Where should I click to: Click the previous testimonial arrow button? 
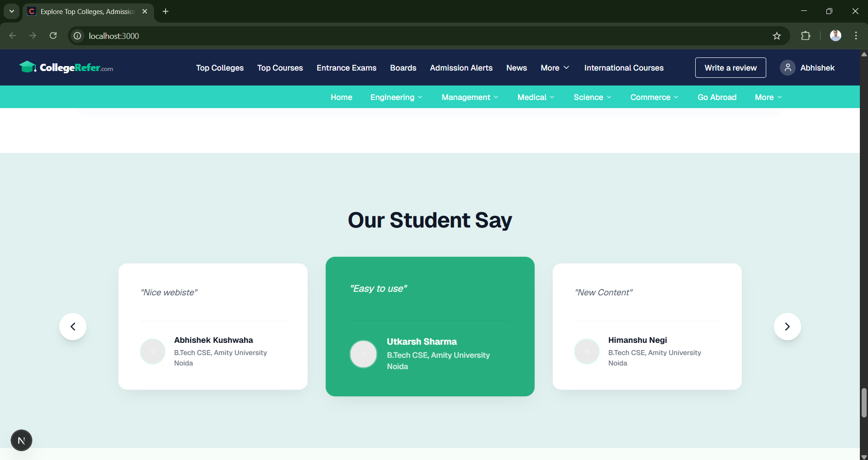(73, 327)
